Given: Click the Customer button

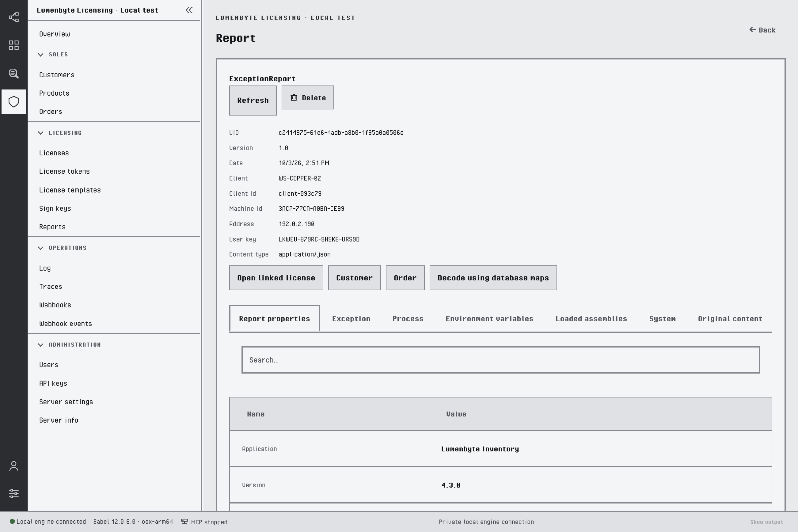Looking at the screenshot, I should click(x=354, y=278).
